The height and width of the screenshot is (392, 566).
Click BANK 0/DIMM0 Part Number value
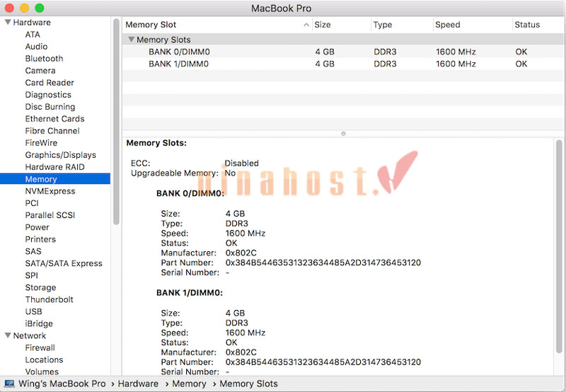coord(323,263)
